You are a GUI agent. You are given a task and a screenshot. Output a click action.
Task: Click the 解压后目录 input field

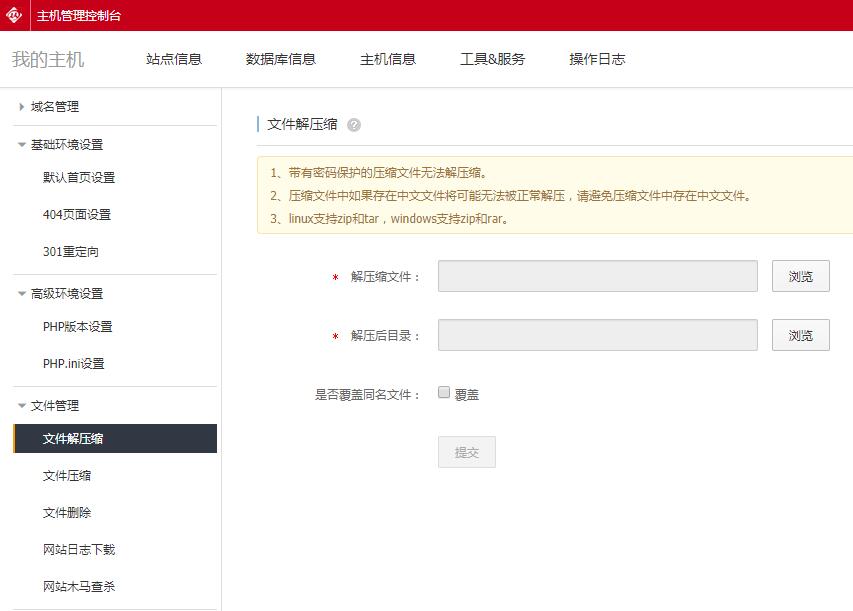598,335
